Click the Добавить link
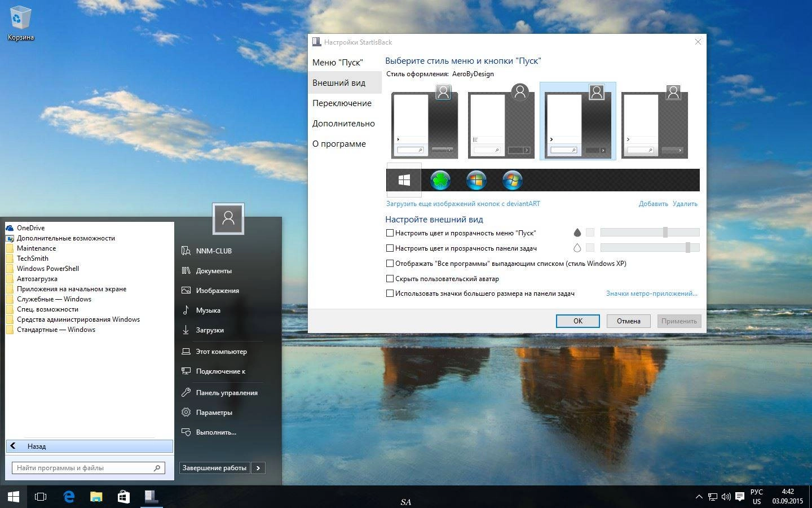This screenshot has width=812, height=508. tap(654, 204)
